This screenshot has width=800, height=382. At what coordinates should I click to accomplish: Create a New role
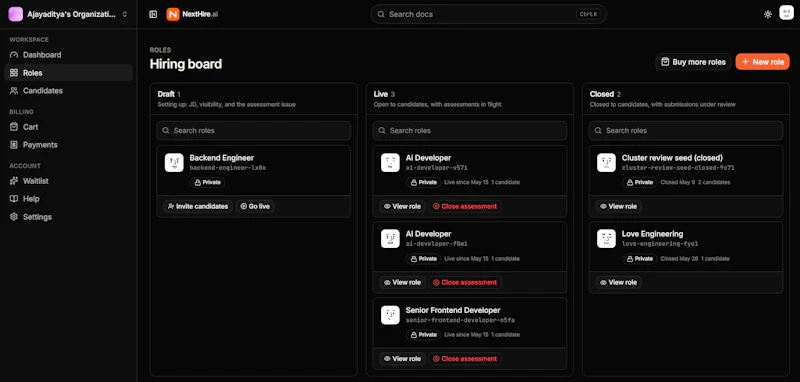coord(762,62)
